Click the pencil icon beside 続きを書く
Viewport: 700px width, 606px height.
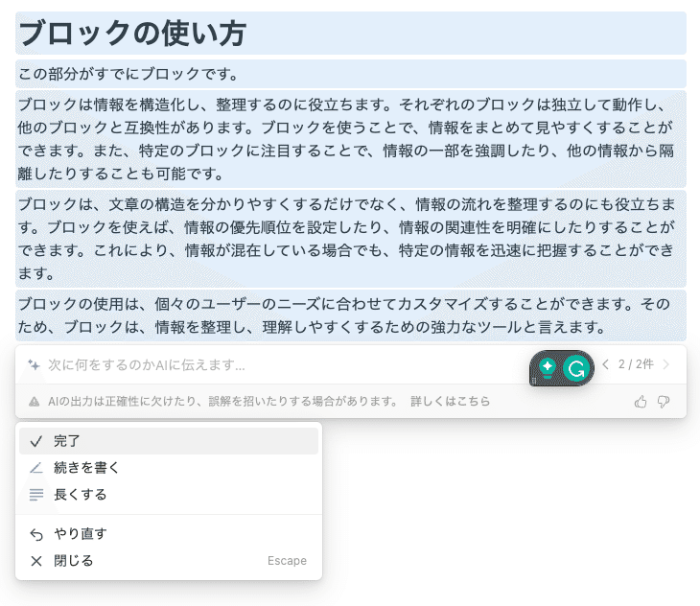click(x=36, y=468)
